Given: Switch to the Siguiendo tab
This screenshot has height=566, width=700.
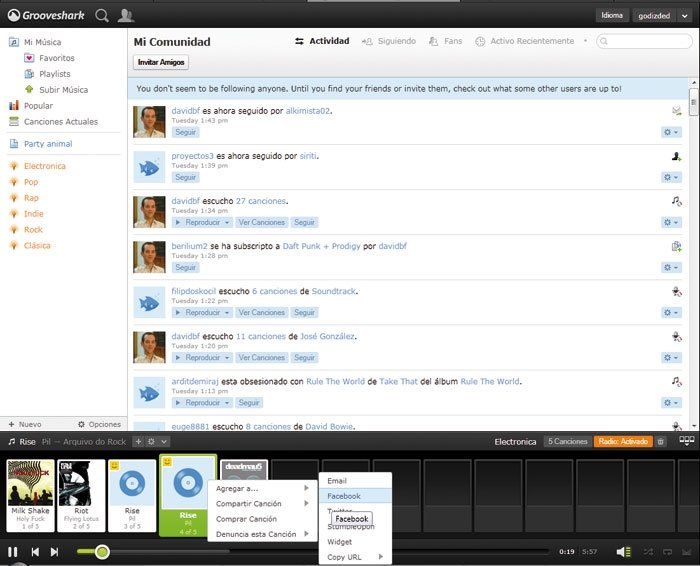Looking at the screenshot, I should point(389,41).
